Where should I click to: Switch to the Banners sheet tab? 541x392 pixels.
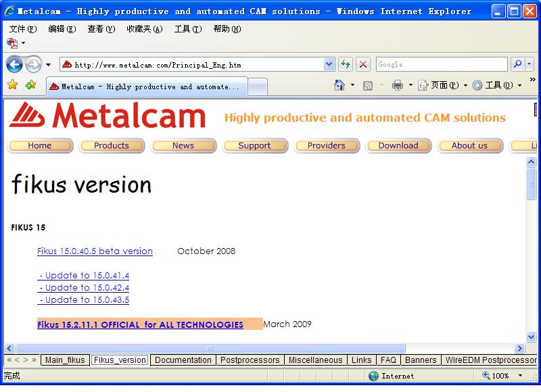pyautogui.click(x=421, y=360)
